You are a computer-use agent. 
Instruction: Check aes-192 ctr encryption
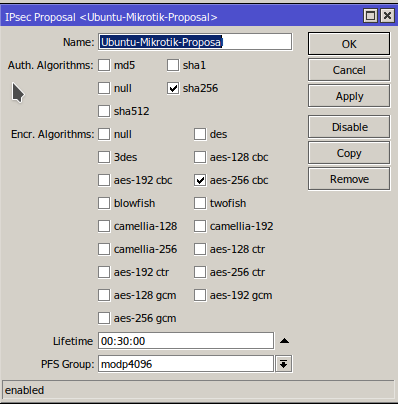[104, 272]
